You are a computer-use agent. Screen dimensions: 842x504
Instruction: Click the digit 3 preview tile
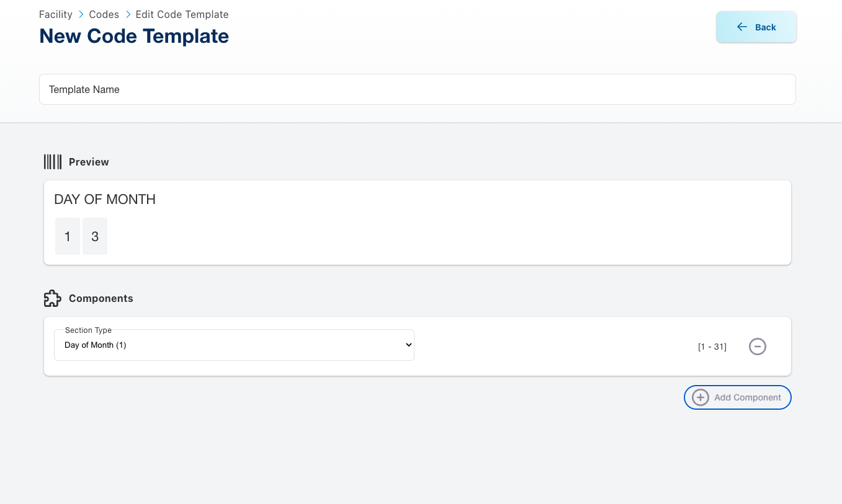(95, 236)
